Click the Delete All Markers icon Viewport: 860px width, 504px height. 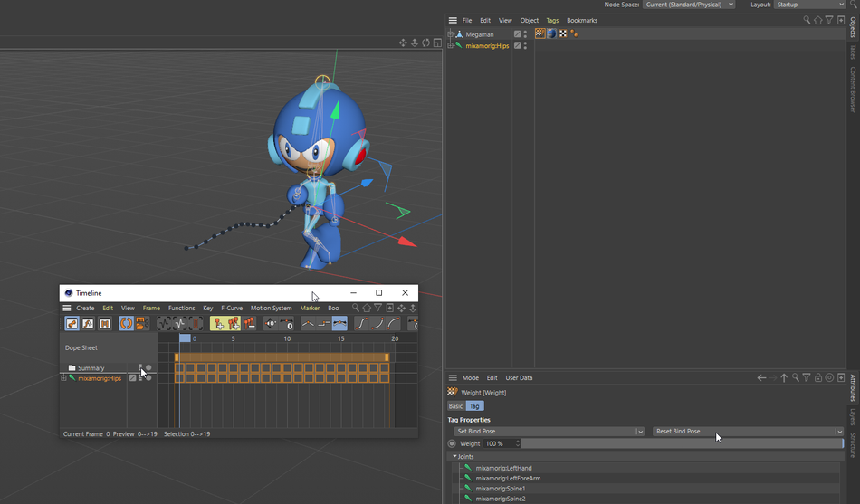tap(250, 324)
